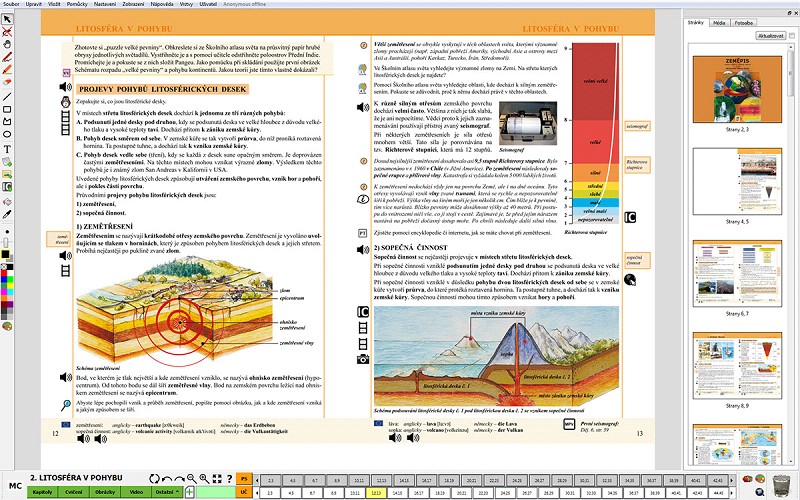
Task: Open the camera icon on right page
Action: [363, 359]
